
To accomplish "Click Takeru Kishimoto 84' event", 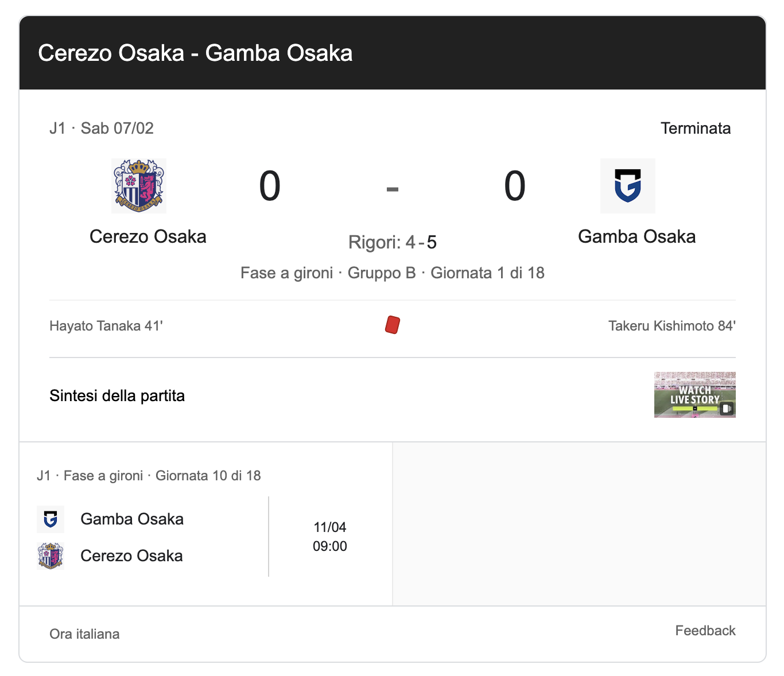I will click(672, 326).
